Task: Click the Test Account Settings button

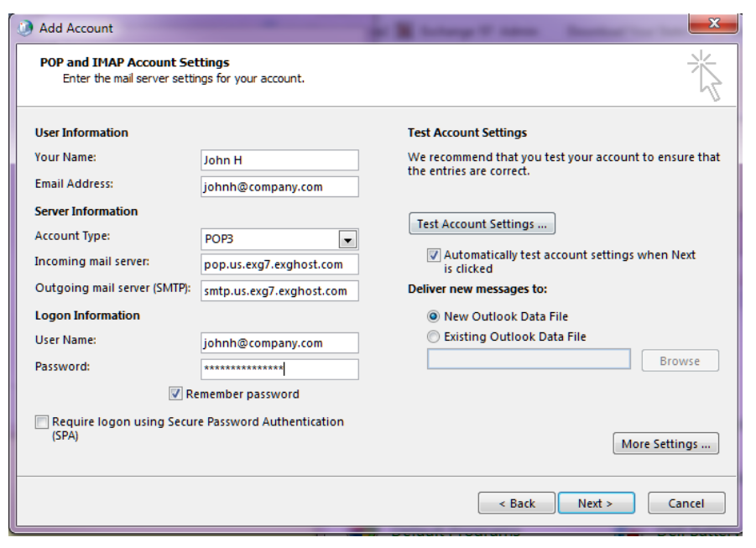Action: [482, 224]
